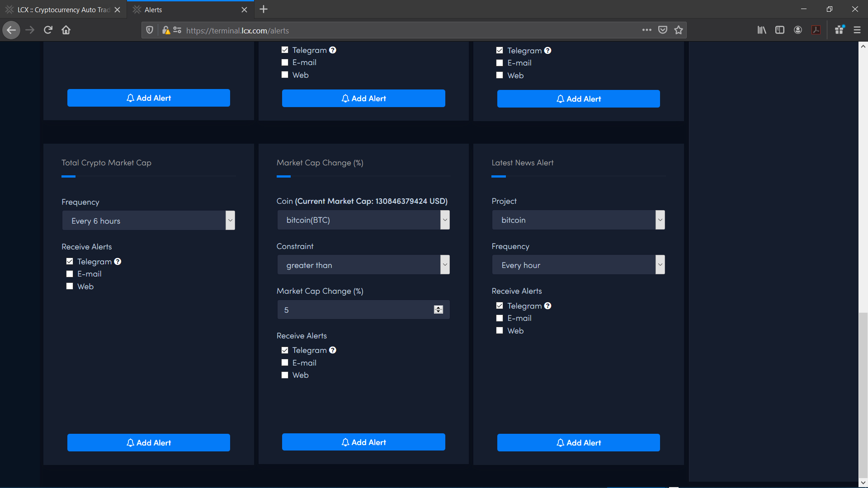
Task: Enable E-mail alerts for Total Crypto Market Cap
Action: [70, 274]
